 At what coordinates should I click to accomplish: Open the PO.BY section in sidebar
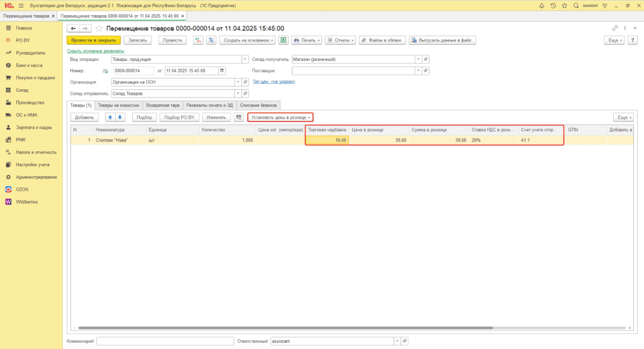point(23,40)
